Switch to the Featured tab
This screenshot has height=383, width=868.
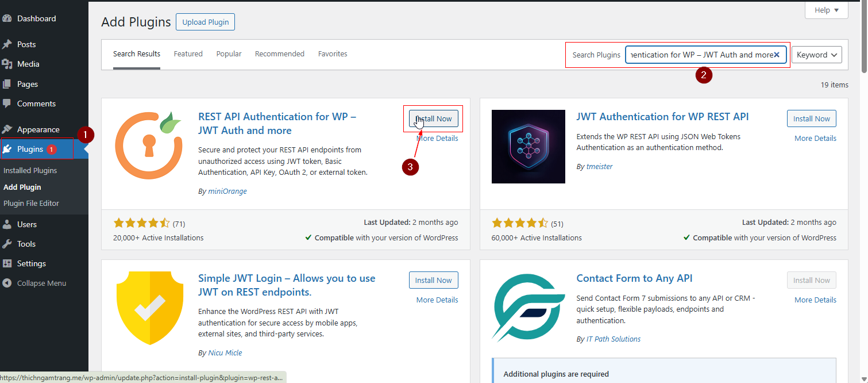click(x=188, y=54)
